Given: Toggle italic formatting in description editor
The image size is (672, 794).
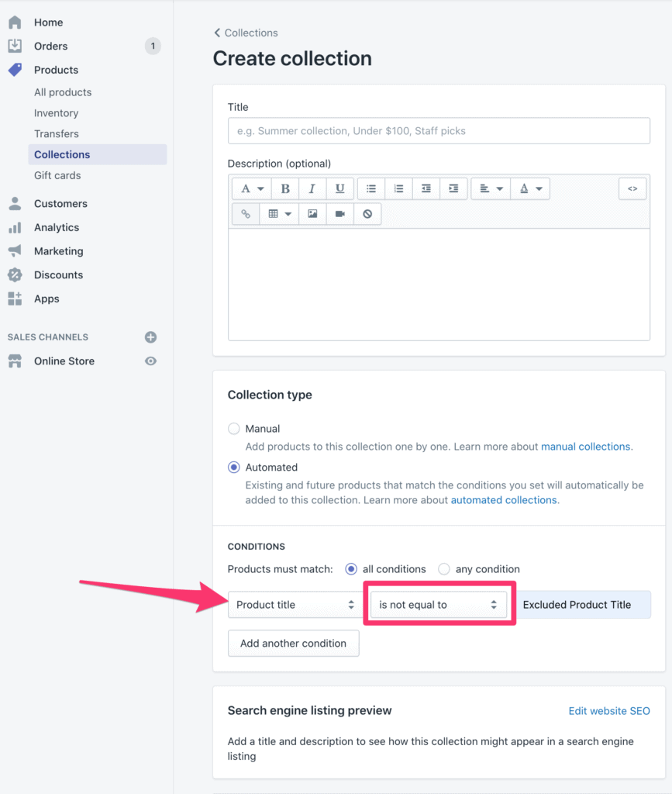Looking at the screenshot, I should click(312, 189).
